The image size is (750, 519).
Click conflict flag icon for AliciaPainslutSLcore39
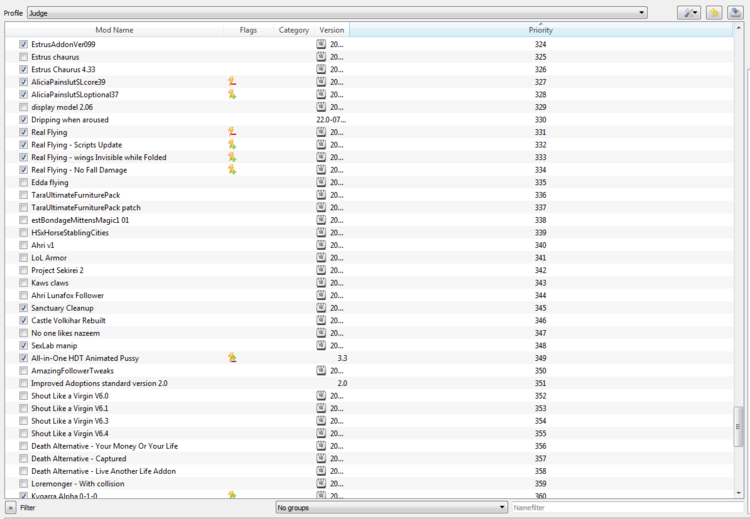232,82
